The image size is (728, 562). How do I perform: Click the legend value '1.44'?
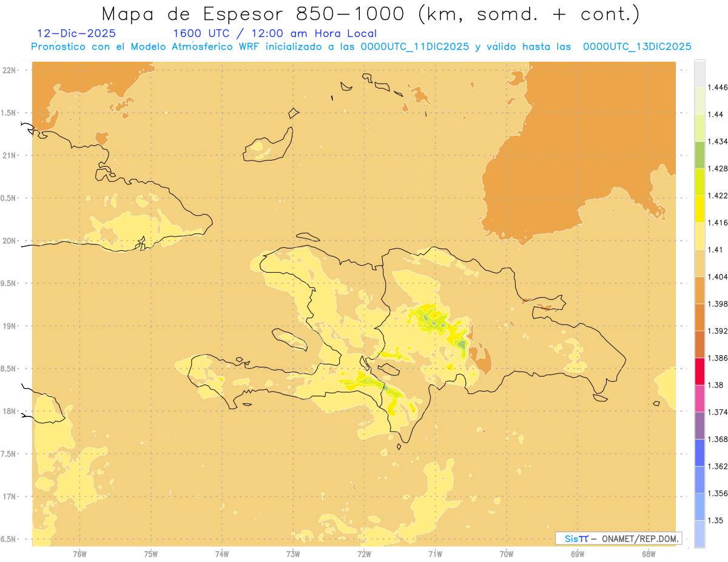[x=716, y=114]
